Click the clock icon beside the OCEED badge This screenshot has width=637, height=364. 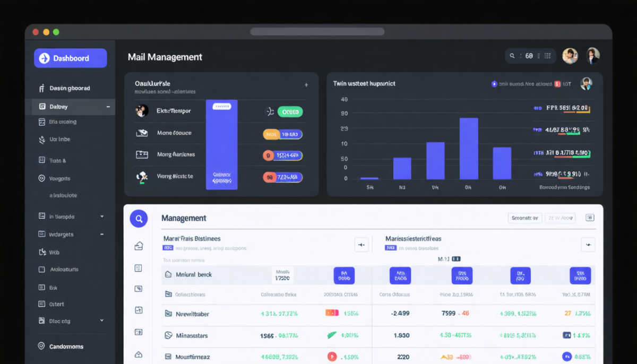pos(269,111)
